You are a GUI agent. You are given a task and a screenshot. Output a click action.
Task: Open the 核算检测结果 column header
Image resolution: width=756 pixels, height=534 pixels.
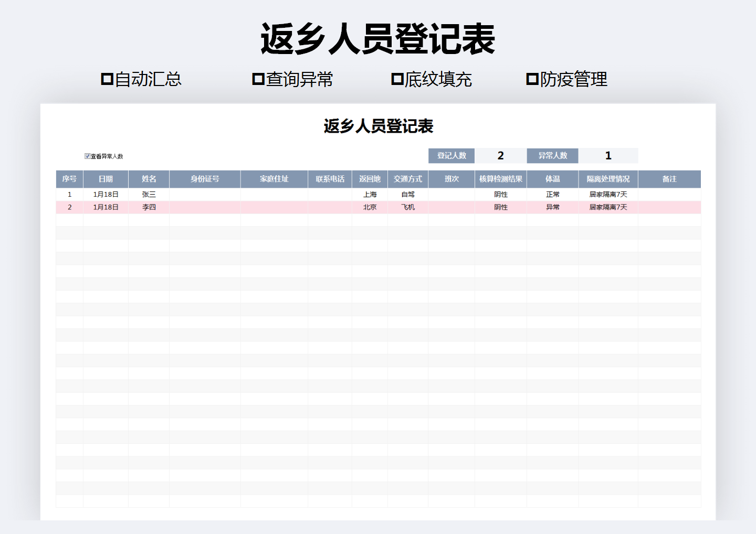point(501,179)
